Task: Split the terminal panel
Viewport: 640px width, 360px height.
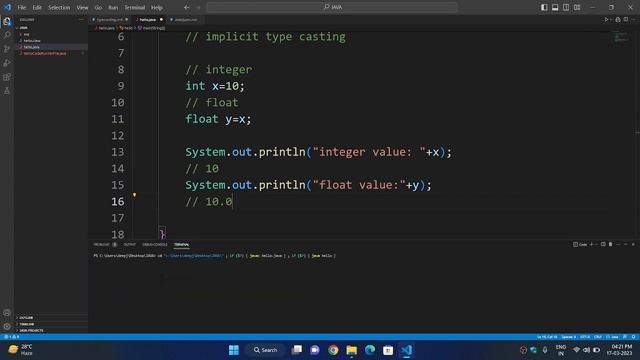Action: (603, 244)
